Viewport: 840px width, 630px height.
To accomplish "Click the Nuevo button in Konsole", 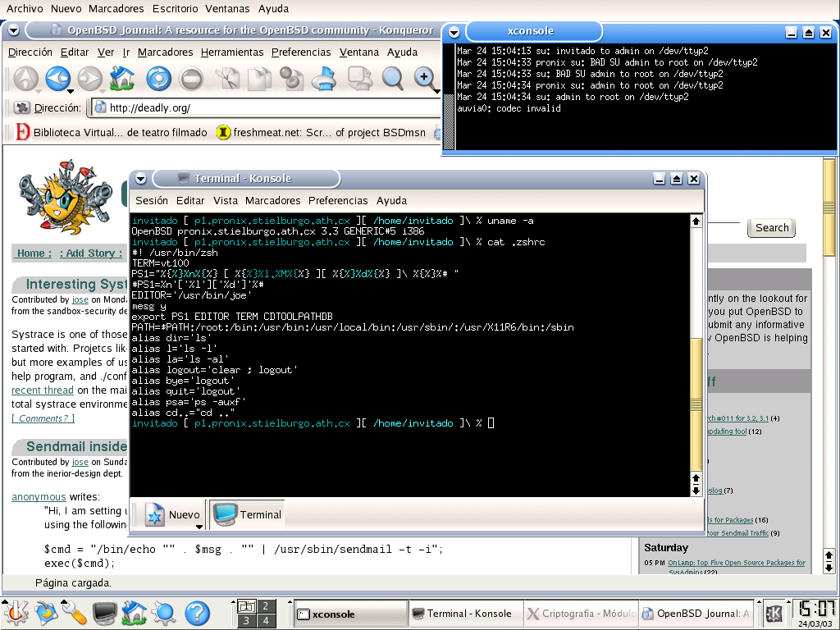I will click(x=172, y=514).
